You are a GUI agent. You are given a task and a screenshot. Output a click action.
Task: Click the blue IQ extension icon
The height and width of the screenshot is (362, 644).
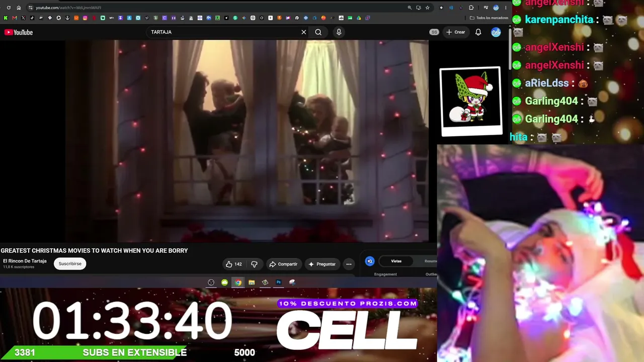370,261
